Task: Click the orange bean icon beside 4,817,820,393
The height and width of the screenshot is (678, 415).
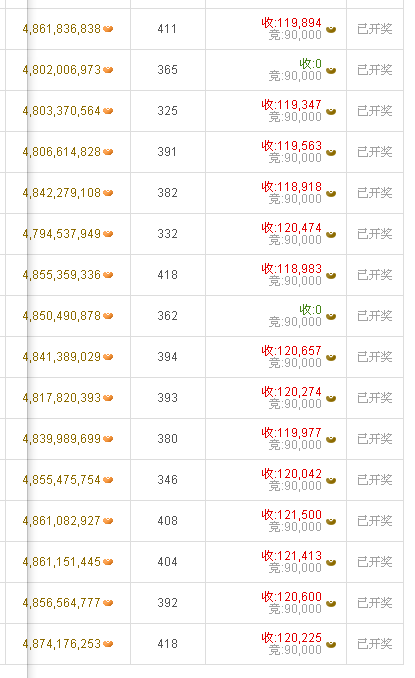Action: point(108,398)
